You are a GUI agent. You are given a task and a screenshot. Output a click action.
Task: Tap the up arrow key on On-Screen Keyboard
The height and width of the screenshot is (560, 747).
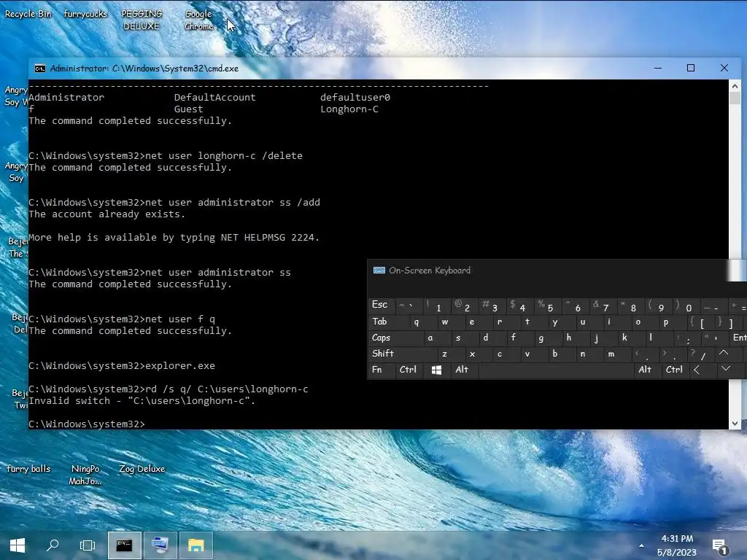724,354
